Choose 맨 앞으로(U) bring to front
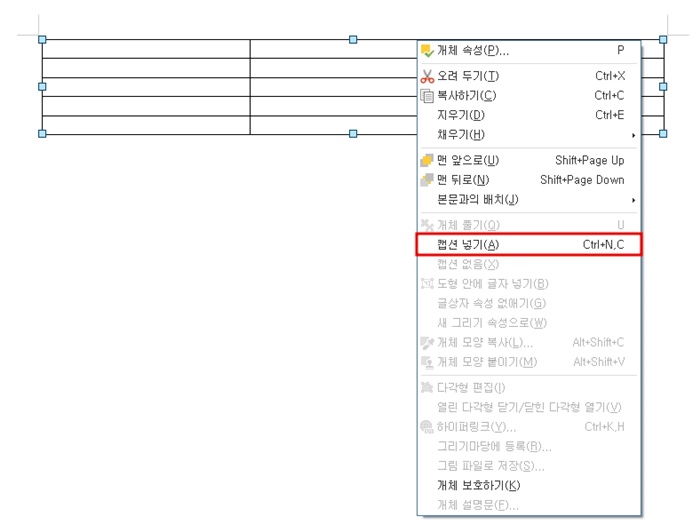 [529, 160]
